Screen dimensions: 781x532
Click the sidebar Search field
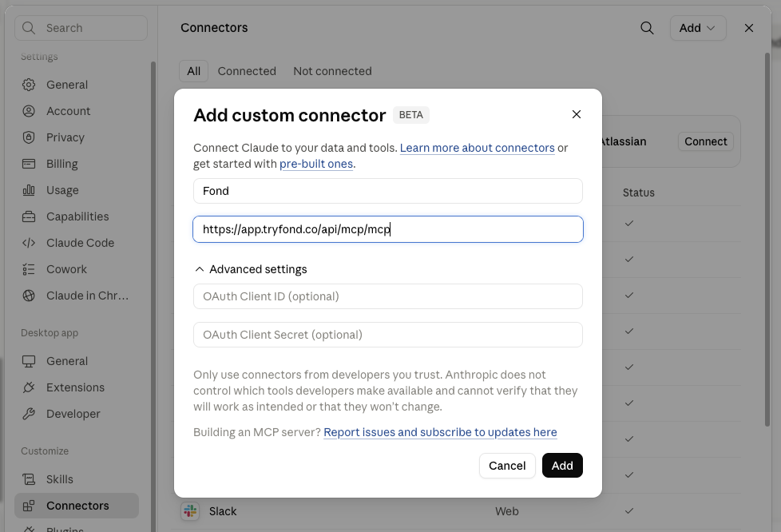pyautogui.click(x=81, y=28)
